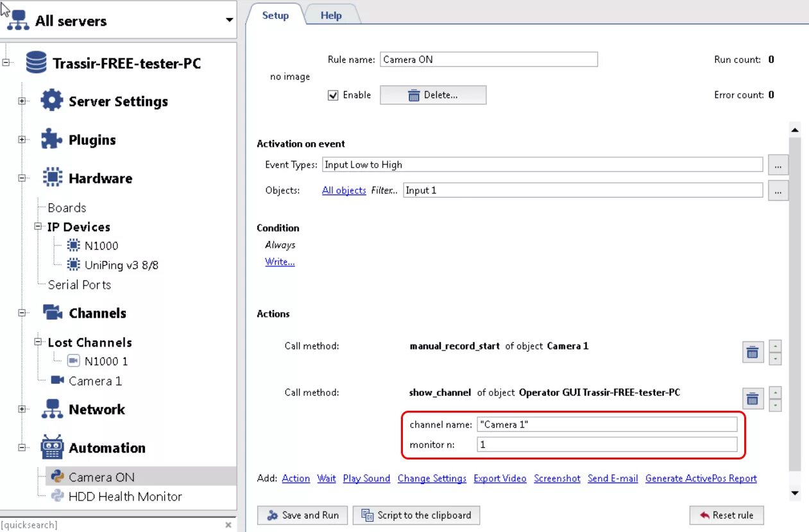Click the Rule name input field
Screen dimensions: 809x532
[489, 59]
